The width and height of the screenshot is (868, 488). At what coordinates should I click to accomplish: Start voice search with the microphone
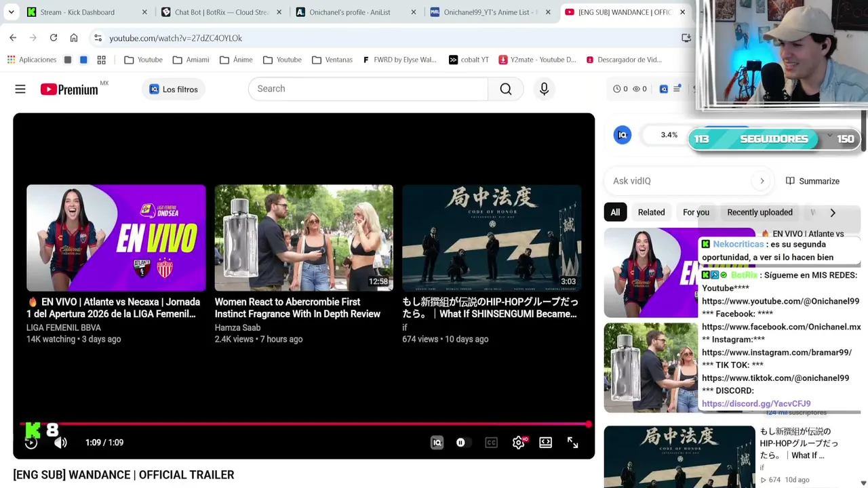coord(544,89)
